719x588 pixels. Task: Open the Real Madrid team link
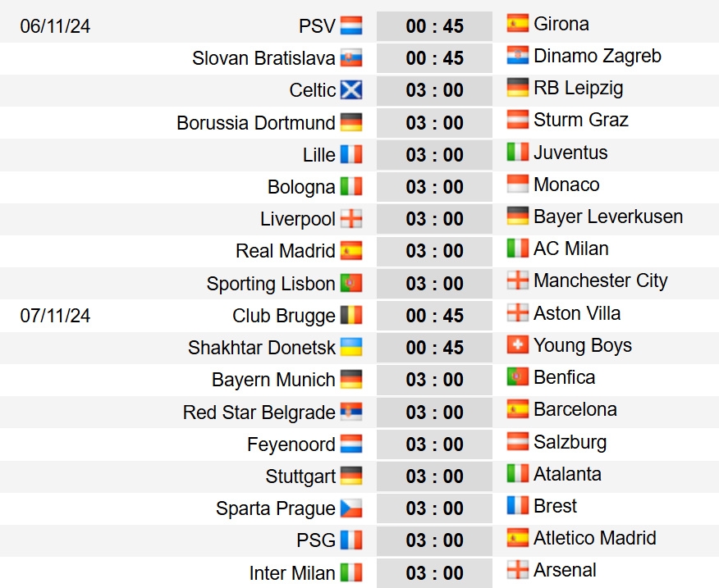point(285,251)
